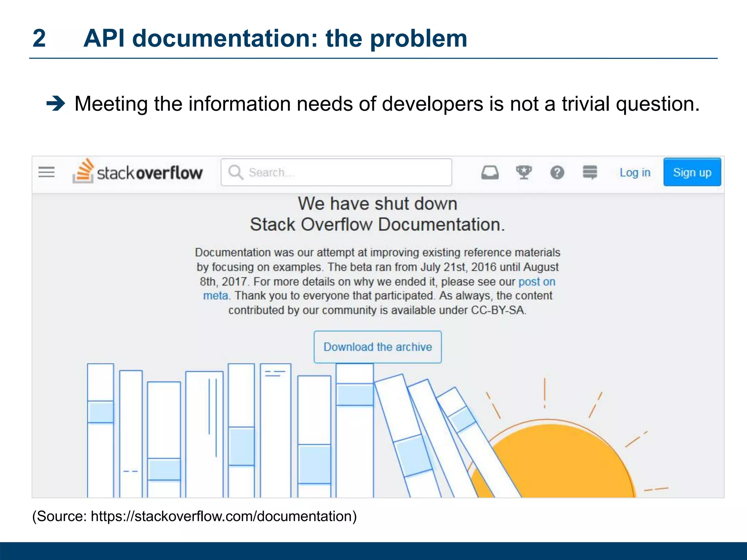Open the hamburger menu icon
This screenshot has height=560, width=747.
[46, 172]
